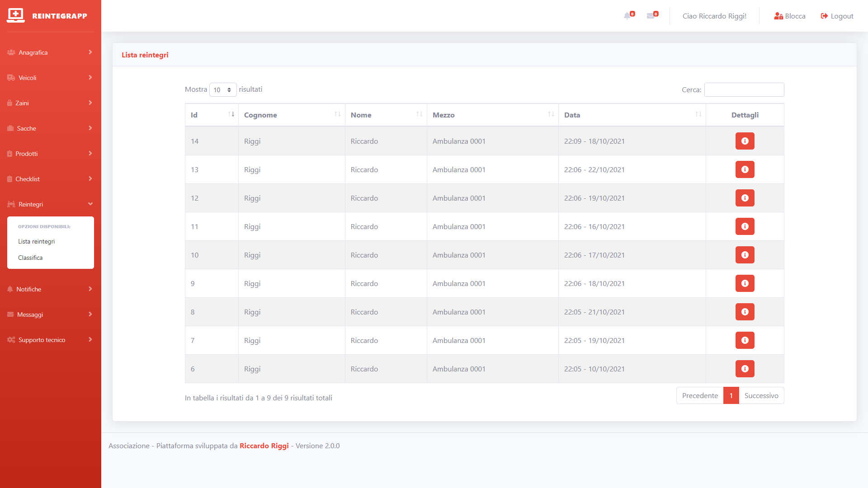Sort table by Data column arrows

[698, 114]
